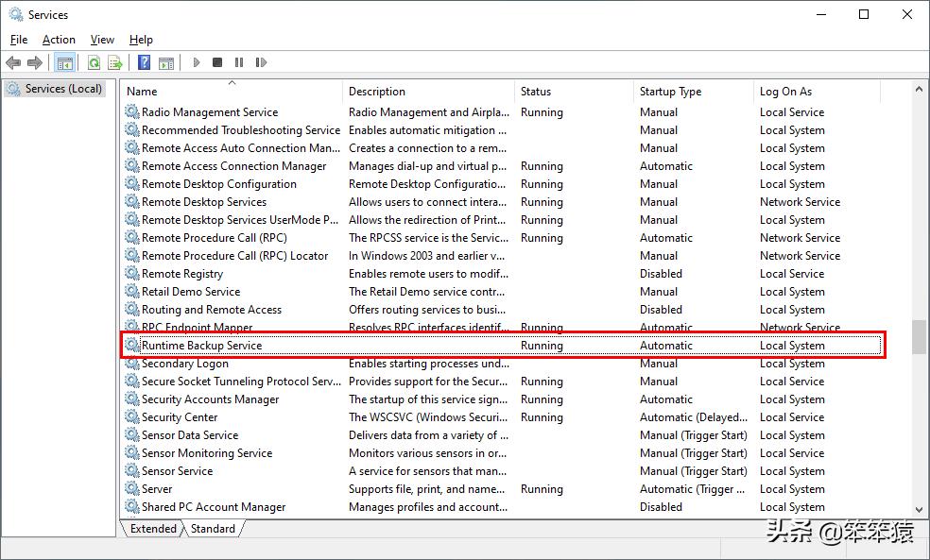
Task: Restart the Runtime Backup Service
Action: [x=261, y=62]
